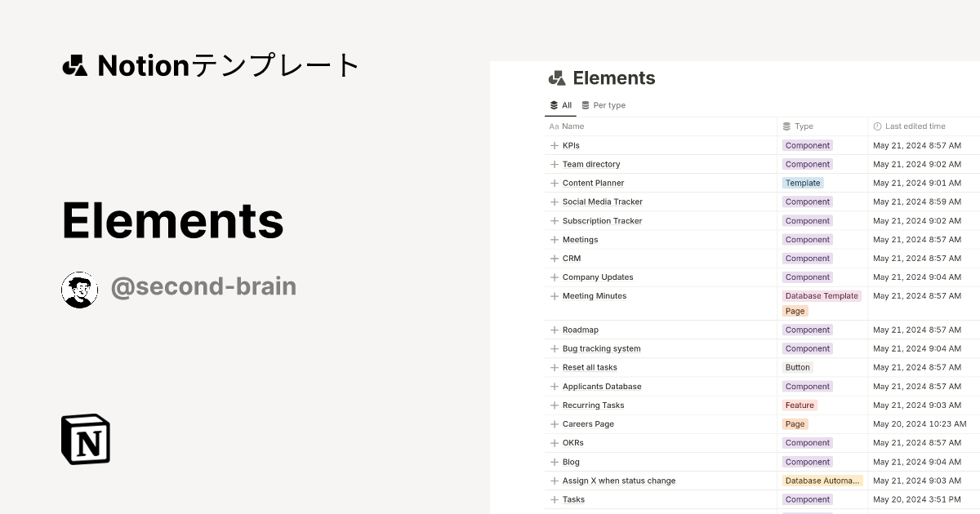Click the Notion logo in bottom left

pyautogui.click(x=85, y=439)
